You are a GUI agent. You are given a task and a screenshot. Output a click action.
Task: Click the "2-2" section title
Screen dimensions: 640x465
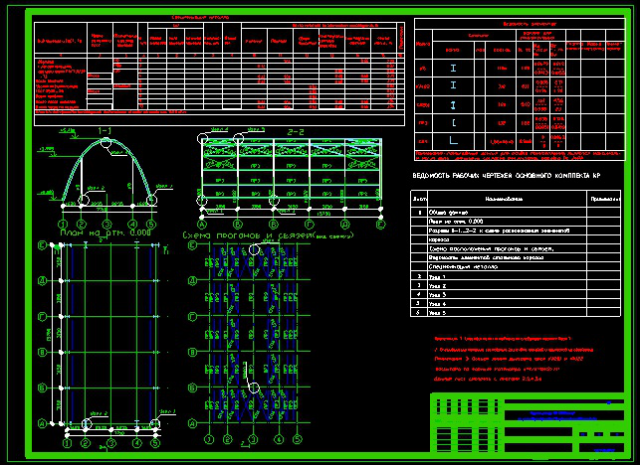pyautogui.click(x=296, y=132)
